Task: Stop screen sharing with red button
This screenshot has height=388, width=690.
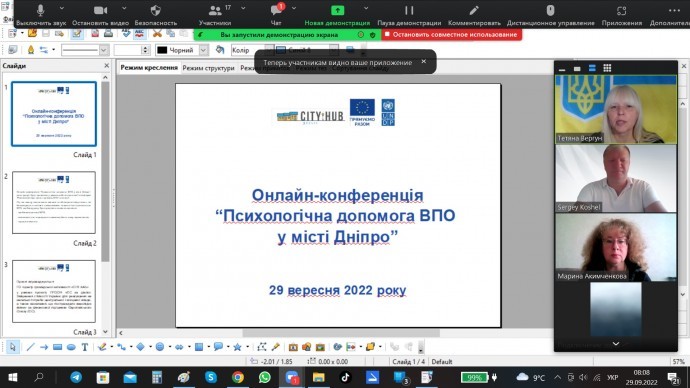Action: coord(451,34)
